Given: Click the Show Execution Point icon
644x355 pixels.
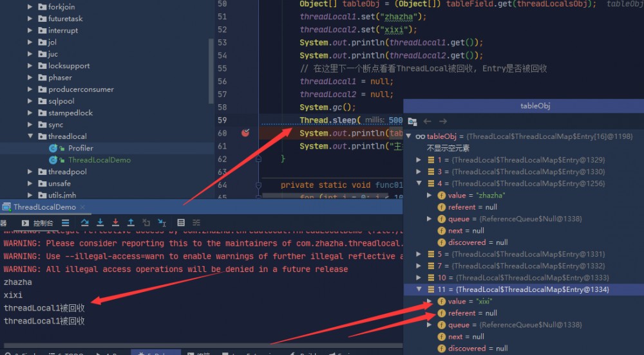Looking at the screenshot, I should click(x=65, y=223).
